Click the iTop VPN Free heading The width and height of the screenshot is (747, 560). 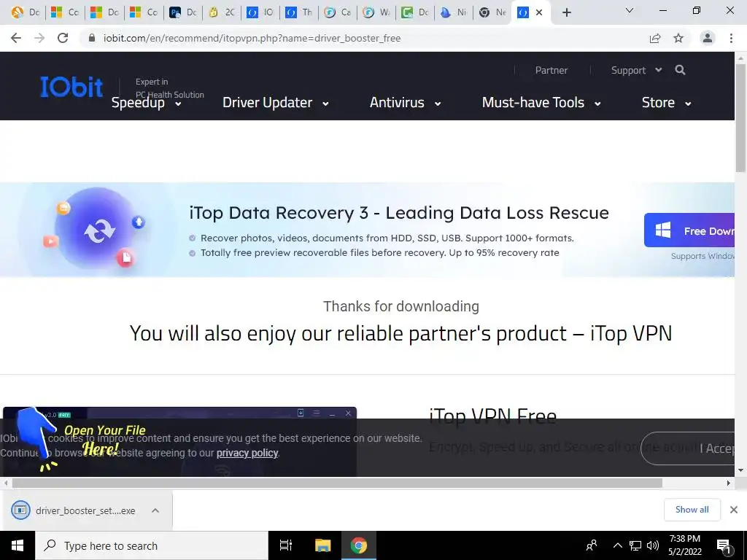pos(492,416)
